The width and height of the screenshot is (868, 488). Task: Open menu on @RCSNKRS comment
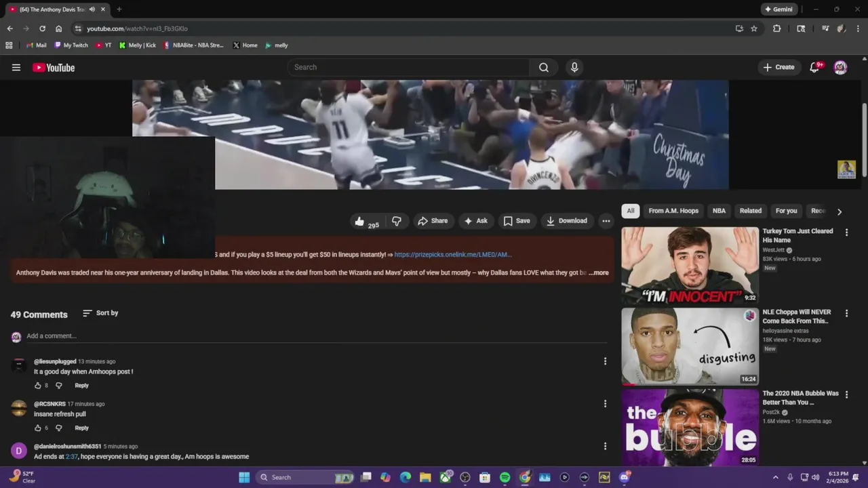605,404
